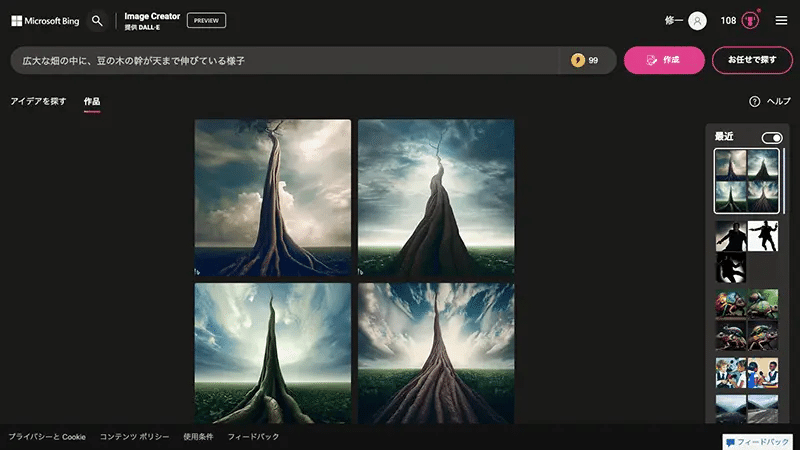800x450 pixels.
Task: Switch to the アイデアを探す tab
Action: (x=38, y=101)
